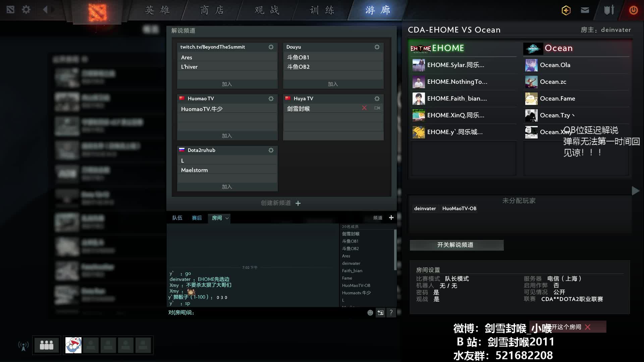Click caster L'hiver in twitch channel
The width and height of the screenshot is (644, 362).
227,67
